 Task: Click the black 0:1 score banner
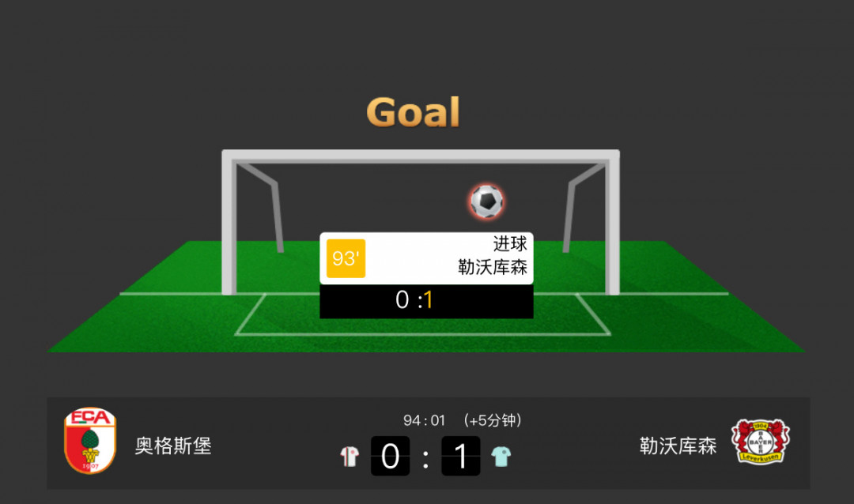[x=426, y=300]
